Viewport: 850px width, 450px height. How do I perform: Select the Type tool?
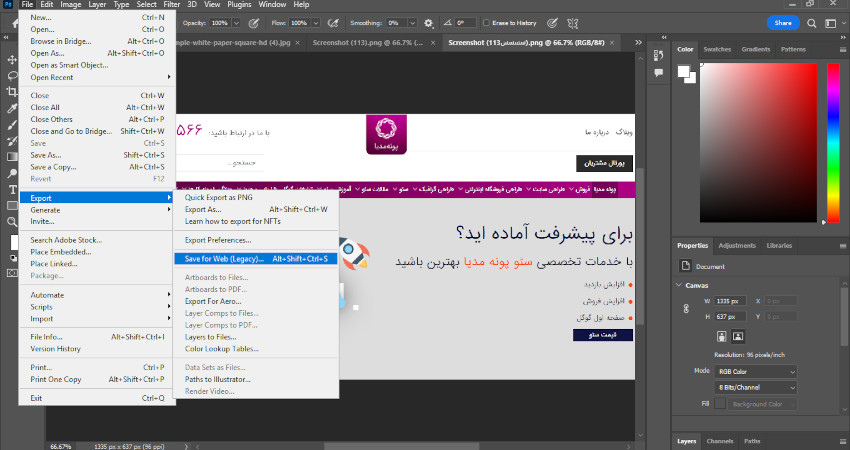click(x=12, y=190)
